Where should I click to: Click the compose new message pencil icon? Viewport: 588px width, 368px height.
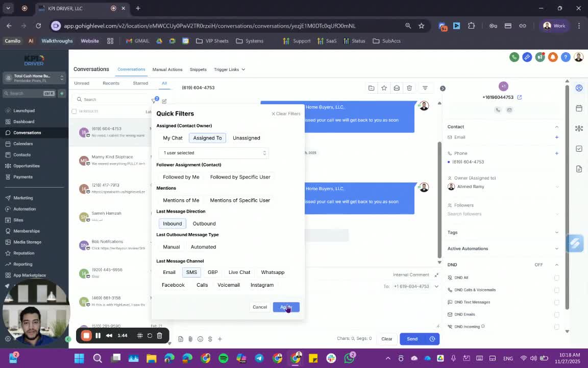pos(164,101)
